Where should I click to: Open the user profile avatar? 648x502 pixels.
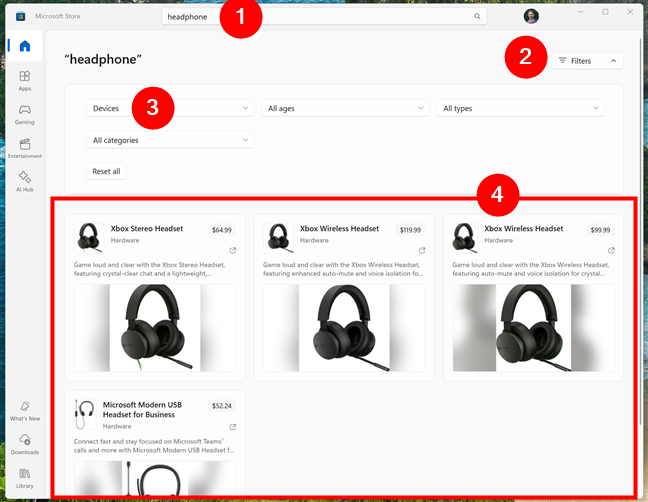click(x=531, y=16)
